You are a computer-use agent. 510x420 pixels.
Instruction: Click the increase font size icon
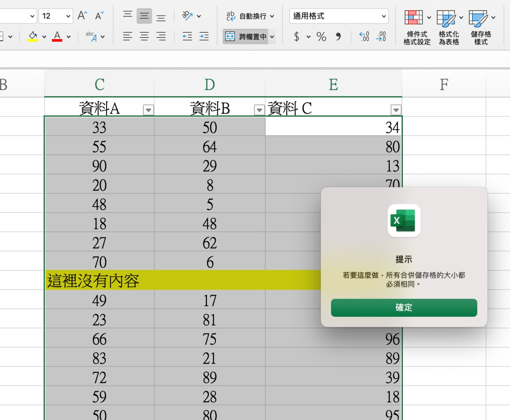[x=82, y=16]
